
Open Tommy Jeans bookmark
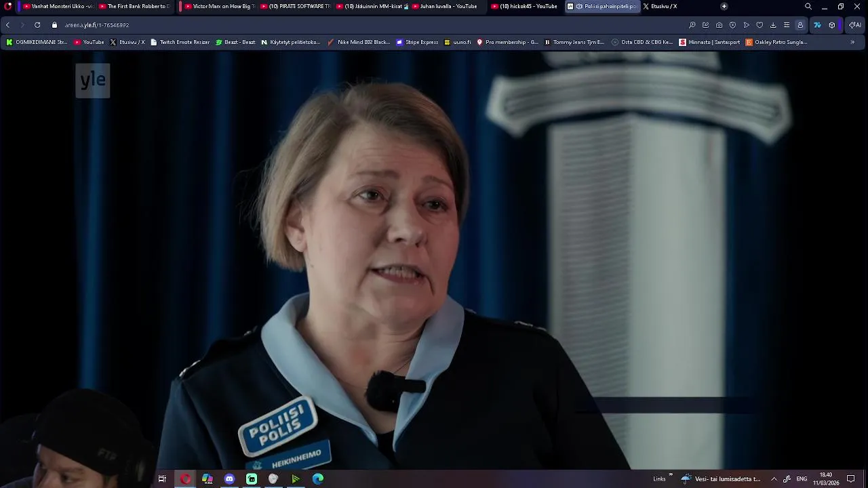[574, 42]
